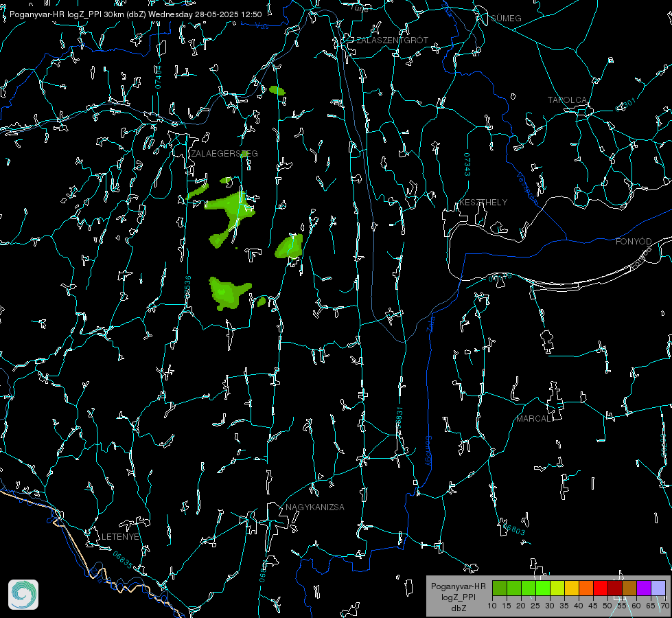Click the MARCALI city label
The height and width of the screenshot is (618, 672).
point(533,419)
